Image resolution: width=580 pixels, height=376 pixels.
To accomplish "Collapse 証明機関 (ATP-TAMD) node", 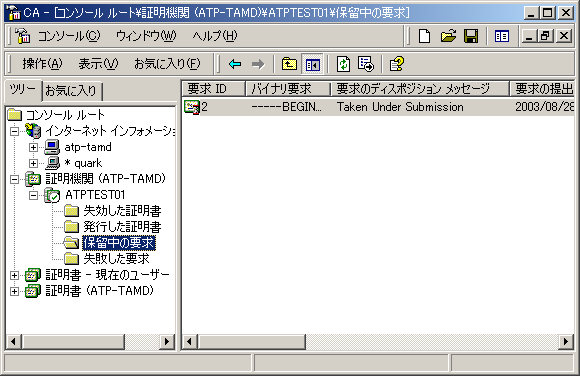I will [14, 179].
